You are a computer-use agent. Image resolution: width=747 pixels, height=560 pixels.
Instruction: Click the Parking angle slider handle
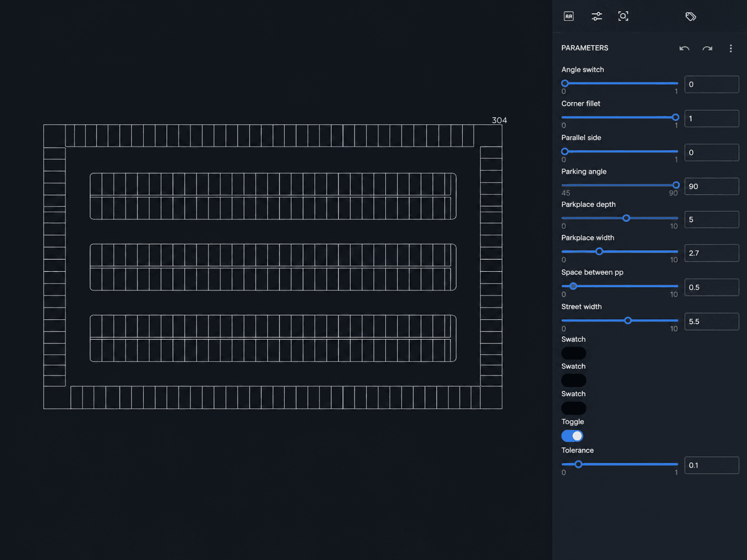click(x=676, y=185)
